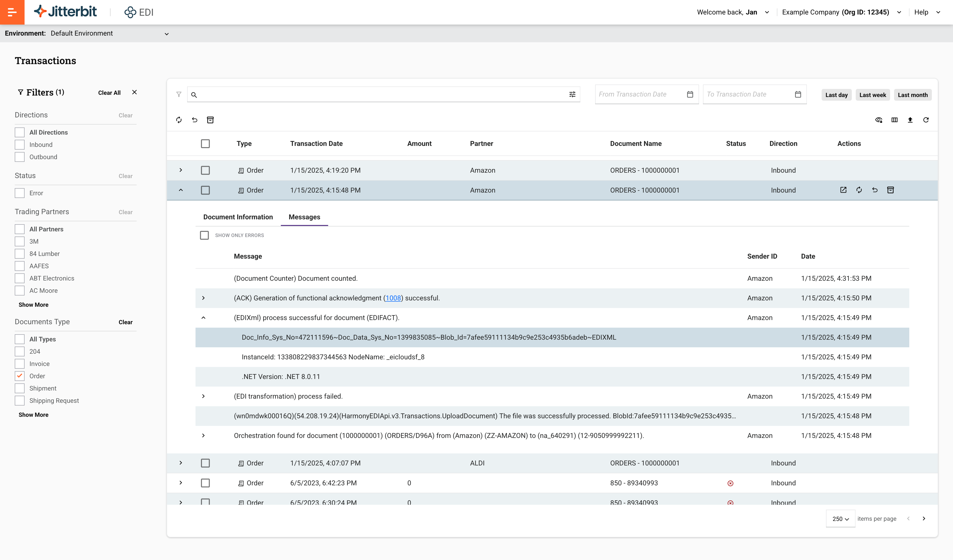Show More document types

34,415
